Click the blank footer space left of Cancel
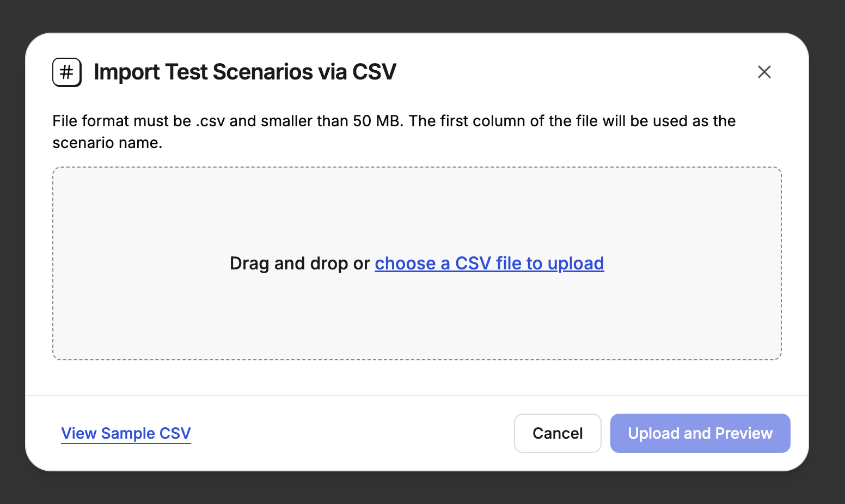845x504 pixels. 352,433
